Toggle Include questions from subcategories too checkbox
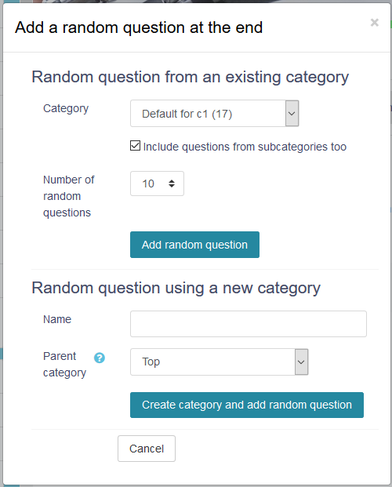392x487 pixels. pos(135,146)
